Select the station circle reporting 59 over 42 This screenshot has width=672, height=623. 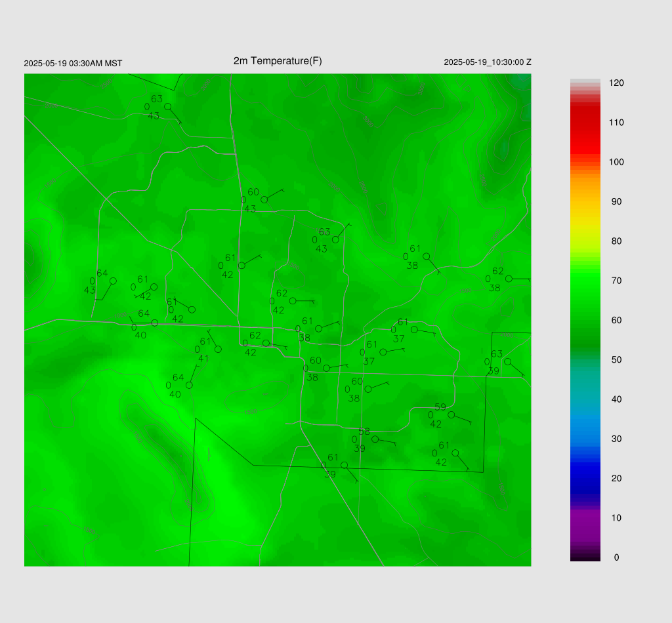pos(451,415)
